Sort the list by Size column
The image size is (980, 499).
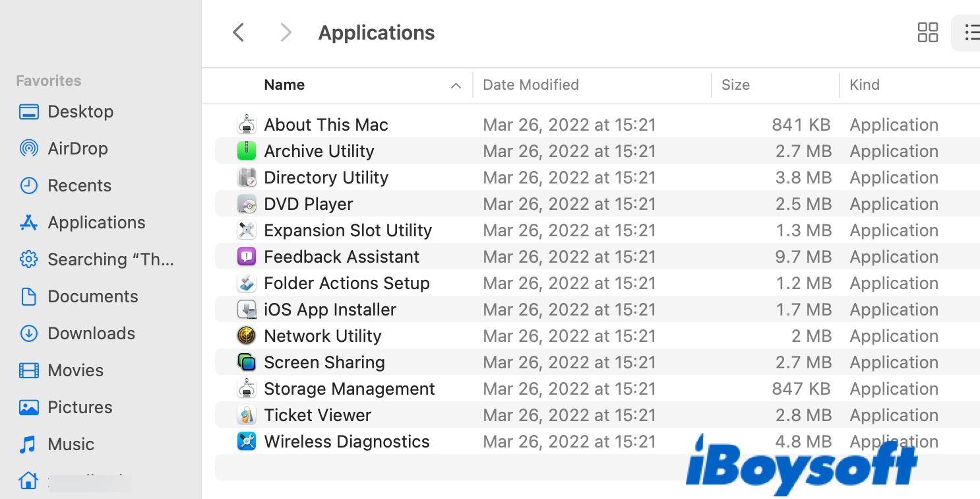(x=735, y=85)
